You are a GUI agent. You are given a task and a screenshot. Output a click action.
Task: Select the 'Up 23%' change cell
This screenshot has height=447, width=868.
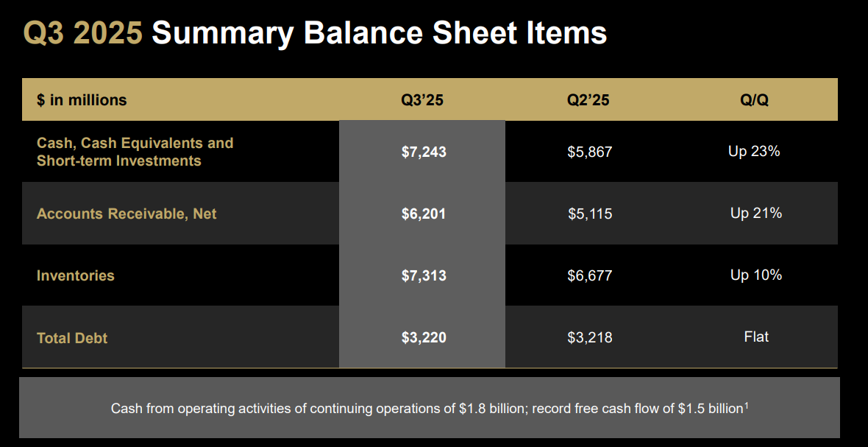coord(754,151)
